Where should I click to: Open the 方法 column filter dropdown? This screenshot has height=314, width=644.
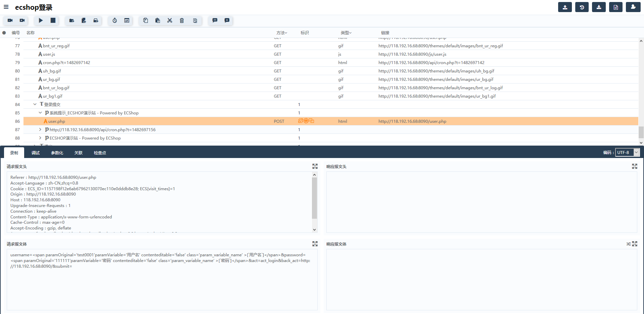[281, 33]
